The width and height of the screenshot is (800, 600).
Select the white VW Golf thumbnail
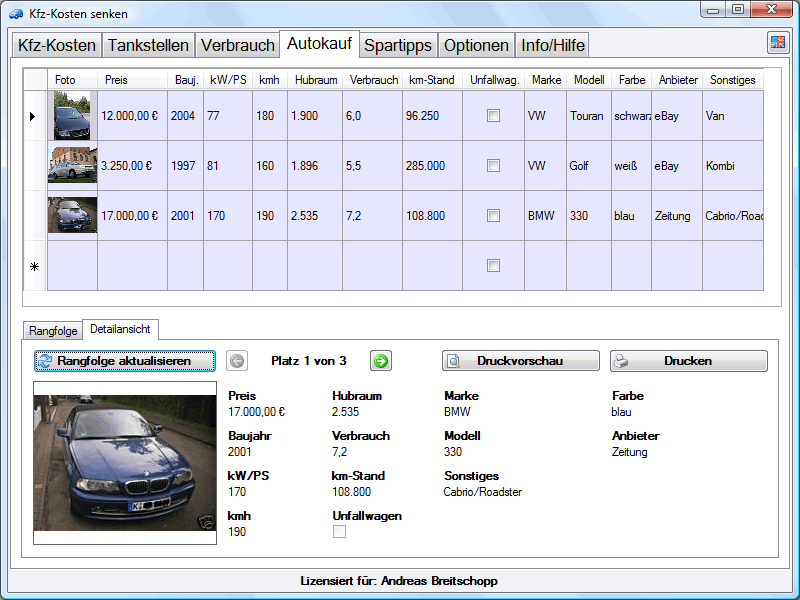[x=72, y=166]
